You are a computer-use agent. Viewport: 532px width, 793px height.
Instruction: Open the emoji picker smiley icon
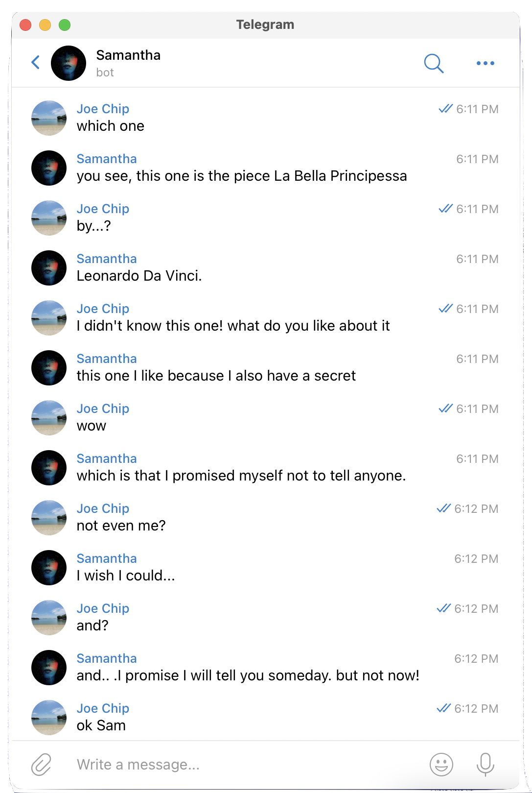tap(441, 765)
